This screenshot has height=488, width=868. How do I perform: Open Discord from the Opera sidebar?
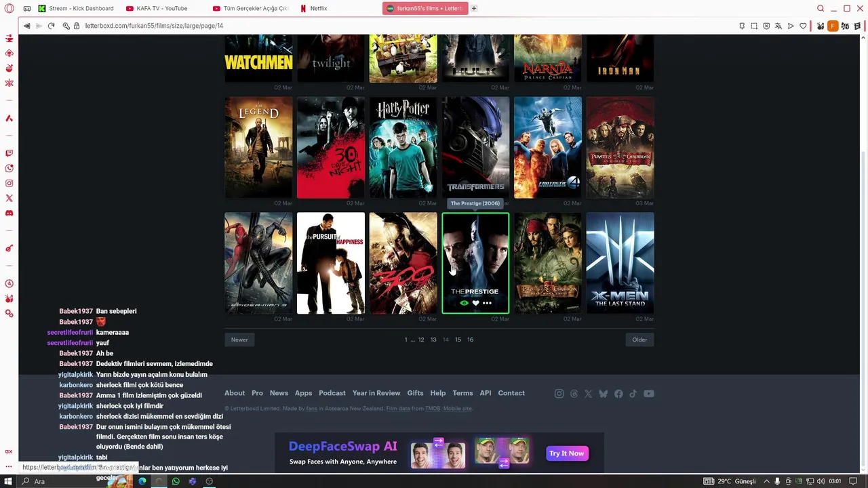9,213
